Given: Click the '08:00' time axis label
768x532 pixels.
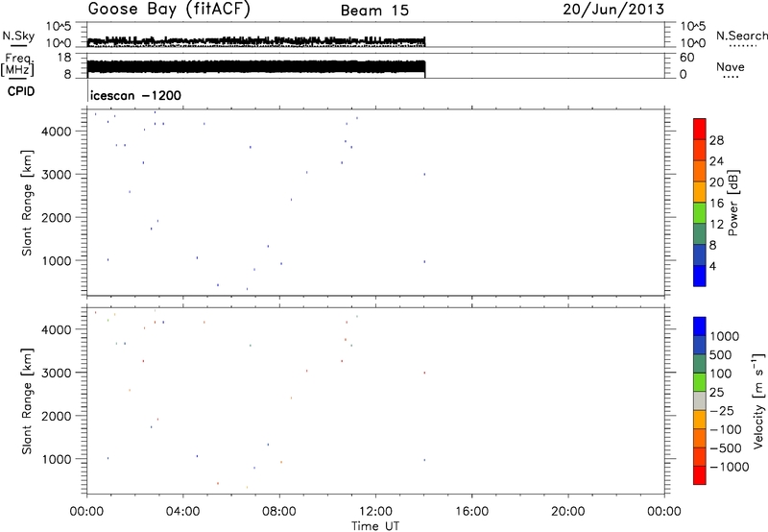Looking at the screenshot, I should click(279, 512).
